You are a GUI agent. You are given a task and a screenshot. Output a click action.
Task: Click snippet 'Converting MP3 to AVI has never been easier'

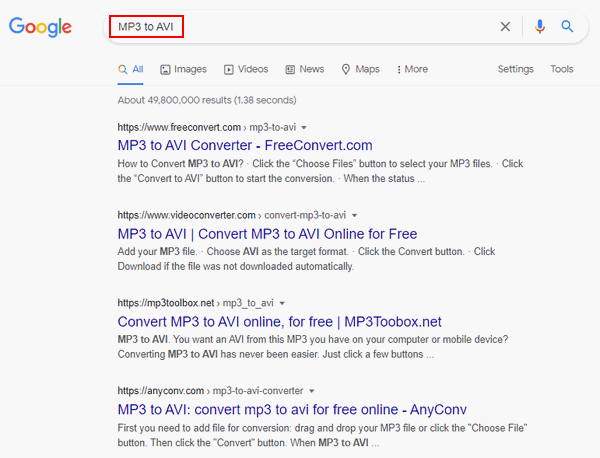click(218, 354)
